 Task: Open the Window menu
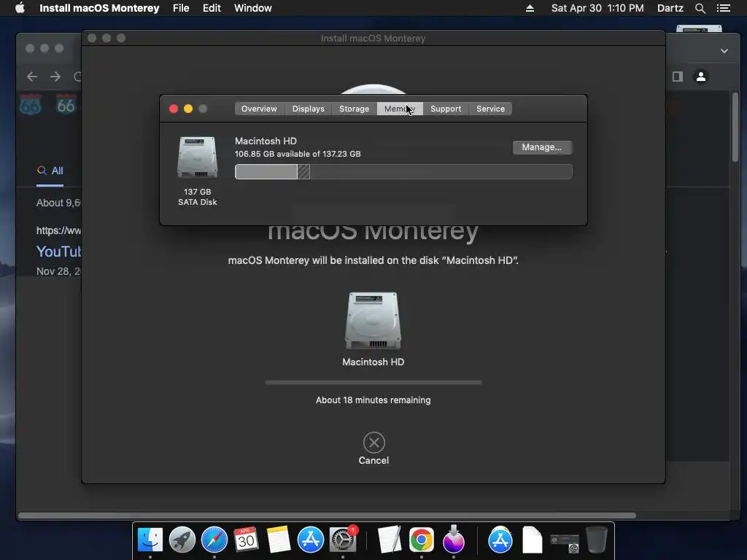point(253,8)
